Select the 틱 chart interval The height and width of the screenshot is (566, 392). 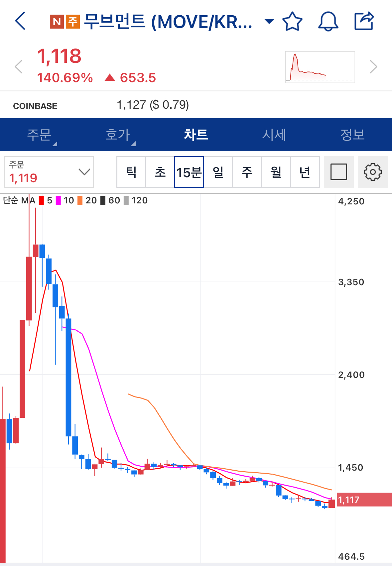131,172
